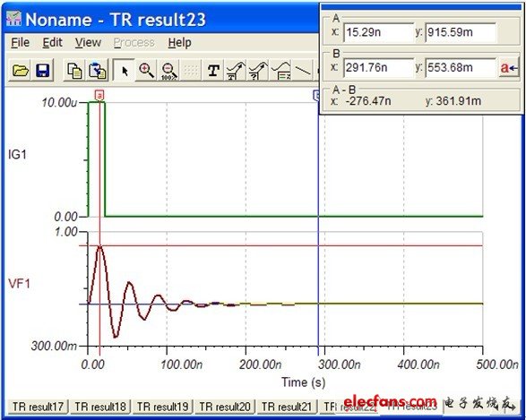This screenshot has width=526, height=420.
Task: Click the 300.00m axis value
Action: click(54, 346)
